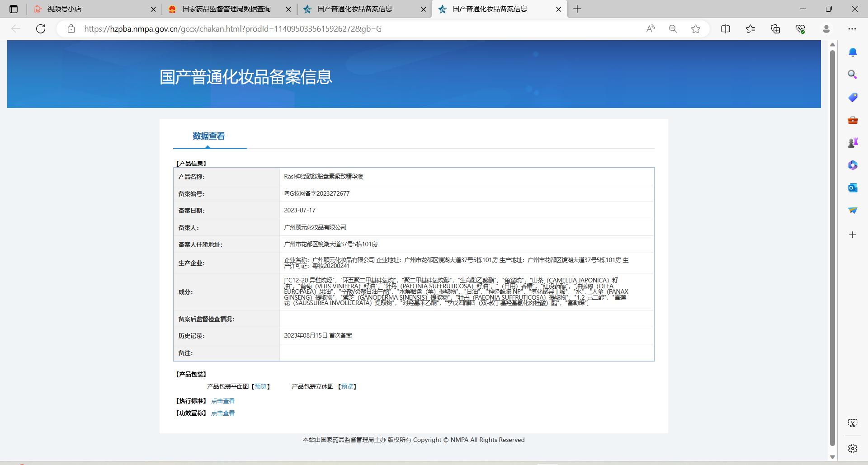
Task: Toggle split screen view
Action: (726, 29)
